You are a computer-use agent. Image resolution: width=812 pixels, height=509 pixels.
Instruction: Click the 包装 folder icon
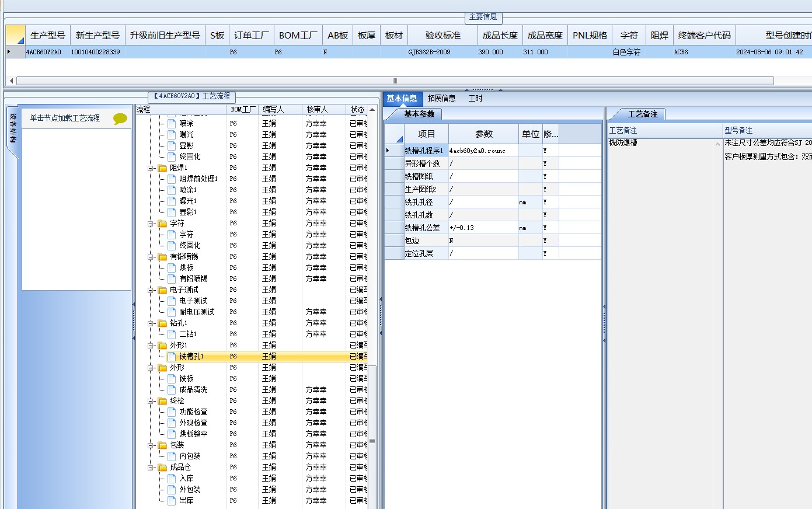[162, 445]
